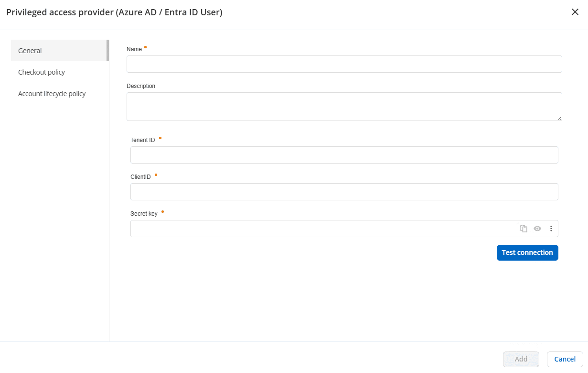This screenshot has height=373, width=588.
Task: Click the dialog title text
Action: (x=114, y=12)
